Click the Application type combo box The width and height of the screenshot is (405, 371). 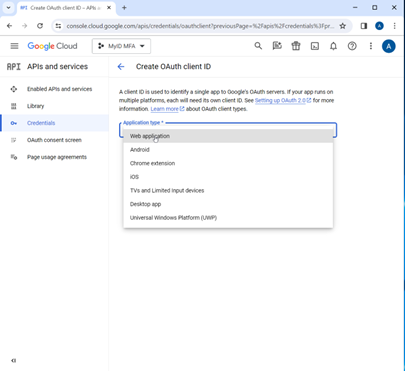[228, 130]
